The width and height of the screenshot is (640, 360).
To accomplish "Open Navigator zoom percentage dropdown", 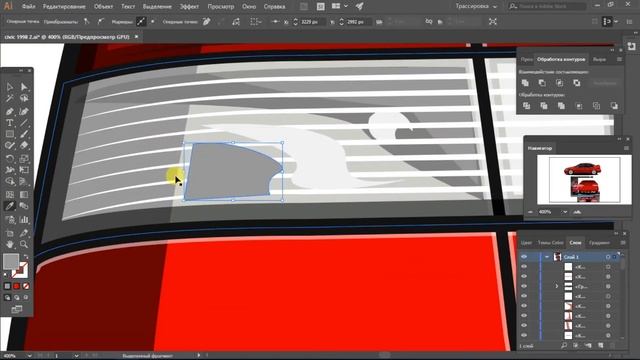I will [x=564, y=212].
